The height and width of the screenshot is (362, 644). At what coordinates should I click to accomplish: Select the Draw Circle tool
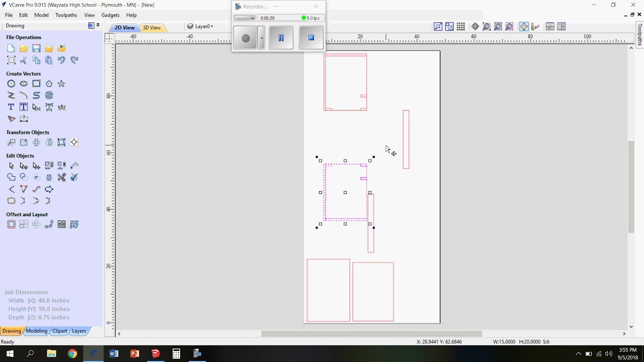click(11, 83)
